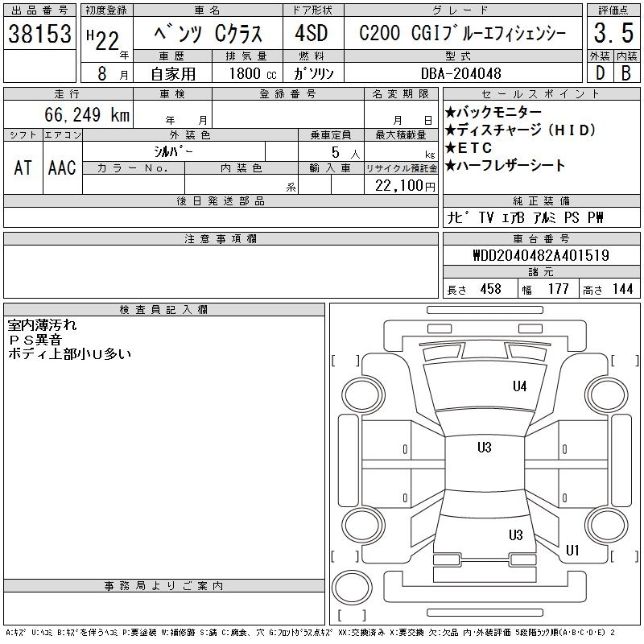Image resolution: width=644 pixels, height=644 pixels.
Task: Click interior grade B
Action: [626, 73]
